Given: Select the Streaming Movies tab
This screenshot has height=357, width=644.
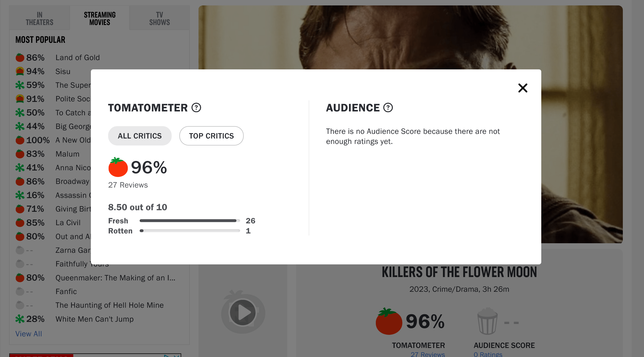Looking at the screenshot, I should [100, 18].
